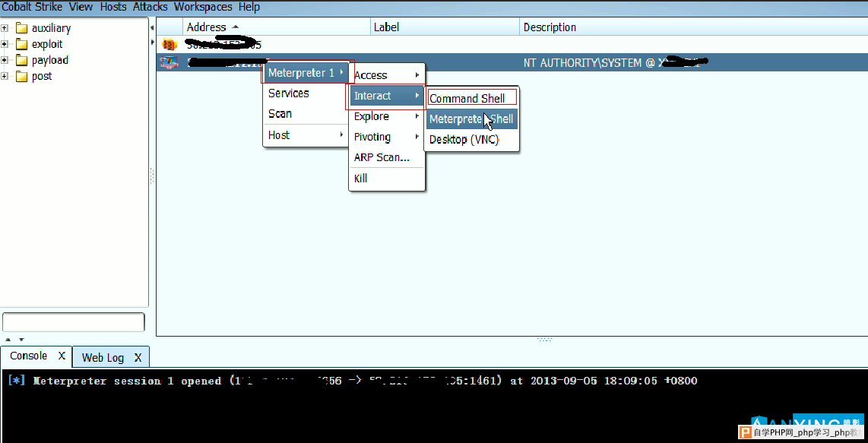The image size is (868, 443).
Task: Expand the exploit module tree node
Action: pos(5,44)
